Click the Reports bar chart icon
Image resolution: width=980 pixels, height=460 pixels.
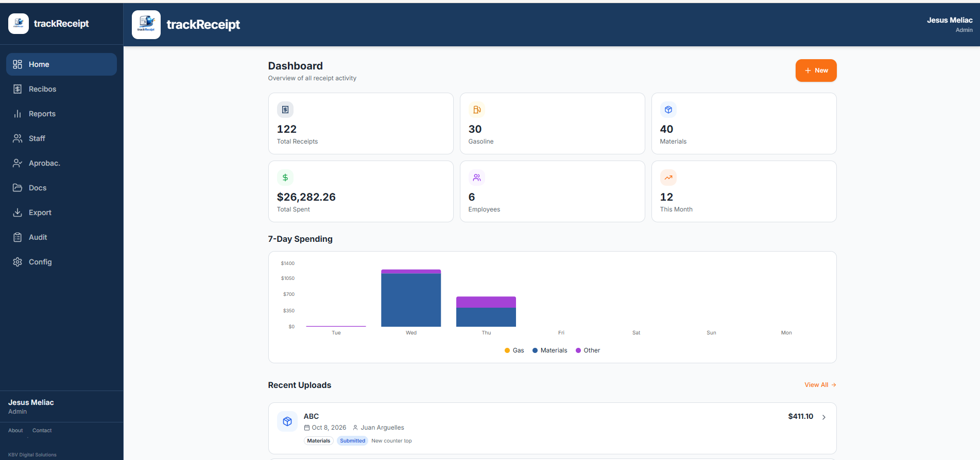point(18,114)
